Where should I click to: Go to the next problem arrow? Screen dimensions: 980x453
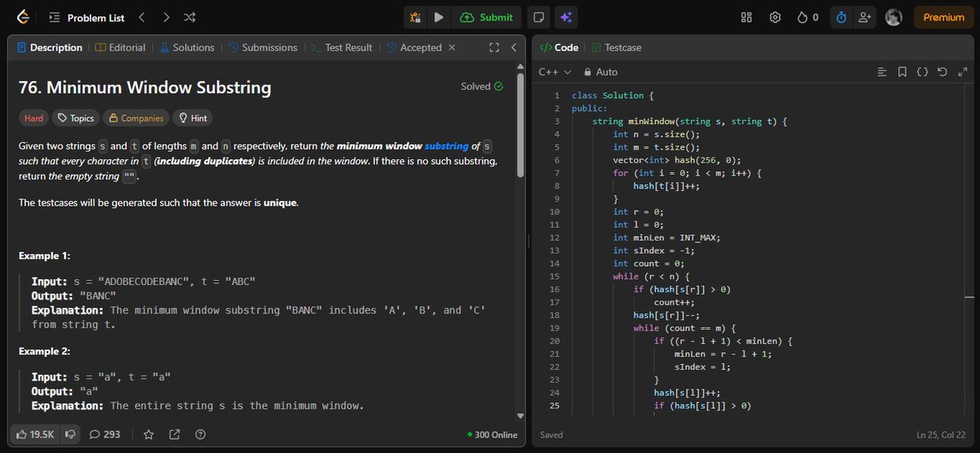[166, 17]
